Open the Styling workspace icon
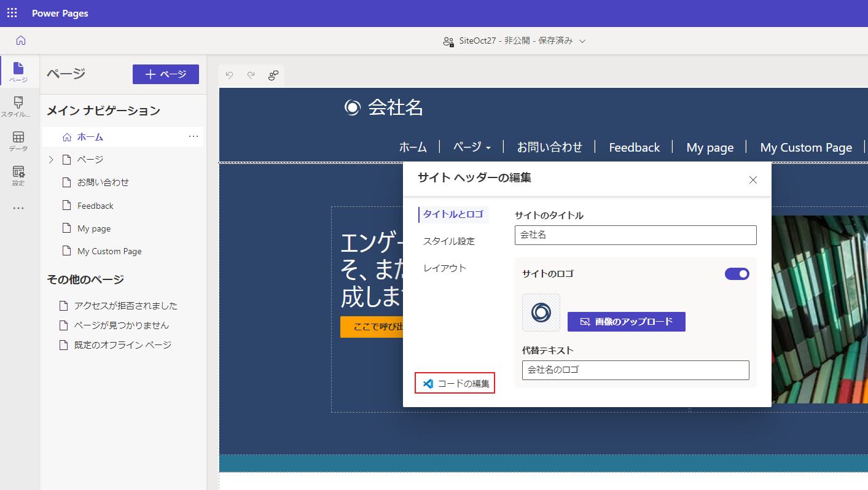Screen dimensions: 868x490 click(x=18, y=107)
